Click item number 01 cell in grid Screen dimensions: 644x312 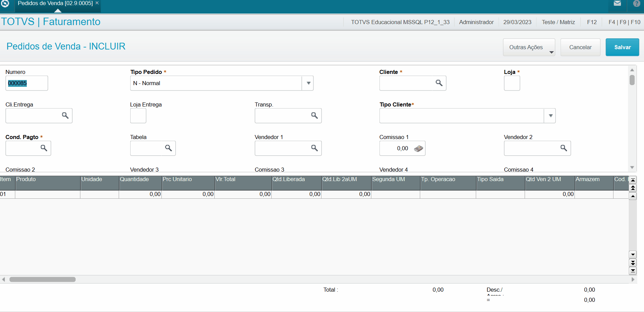7,194
